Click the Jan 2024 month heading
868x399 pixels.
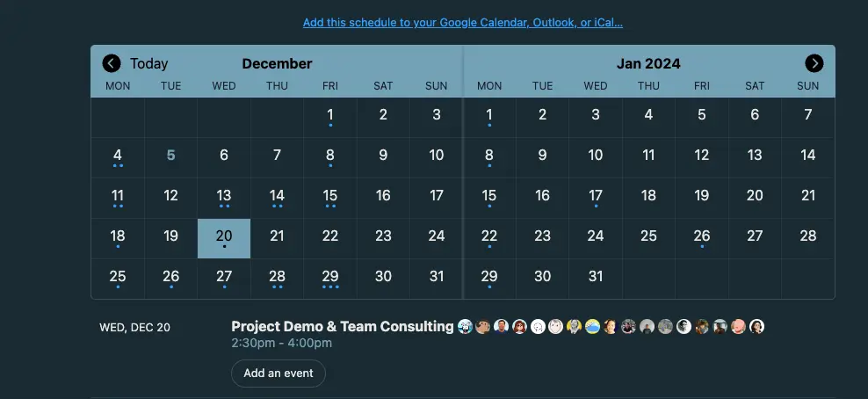point(648,63)
